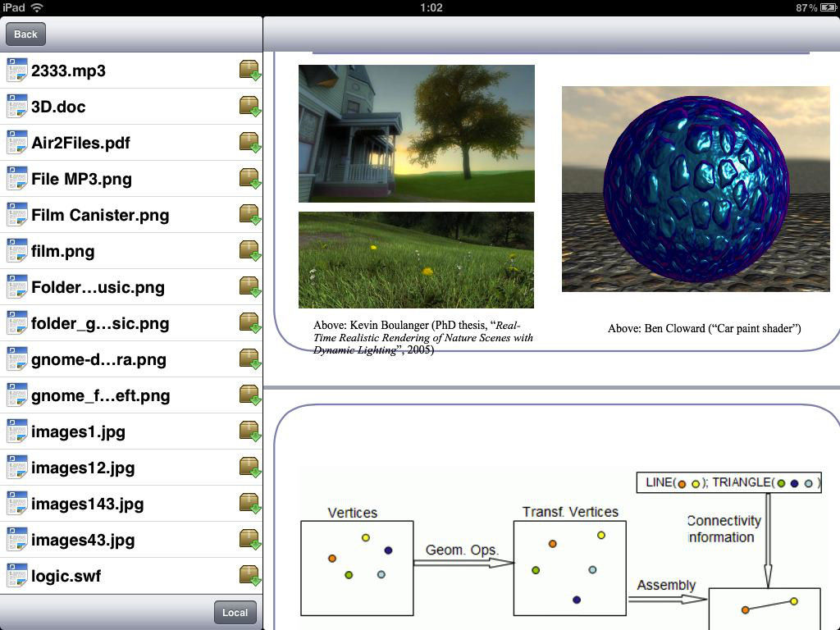Tap the house and tree rendering image
The image size is (840, 630).
click(416, 134)
